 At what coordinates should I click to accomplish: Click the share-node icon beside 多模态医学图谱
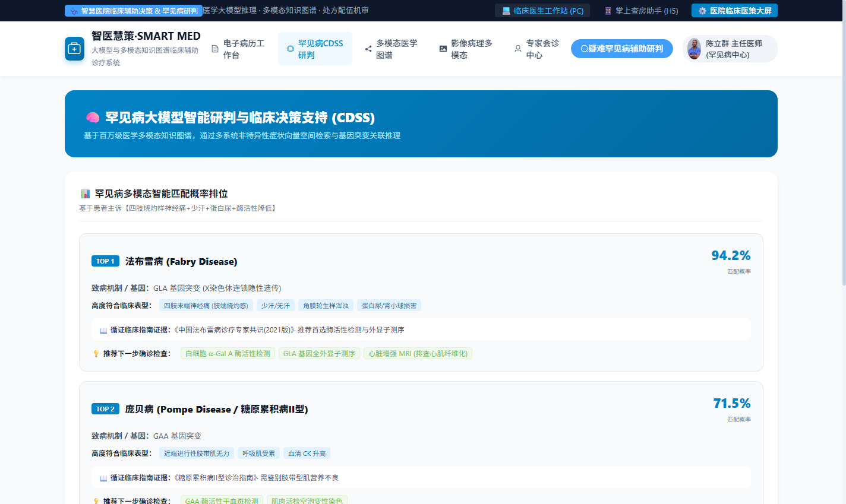[x=368, y=49]
